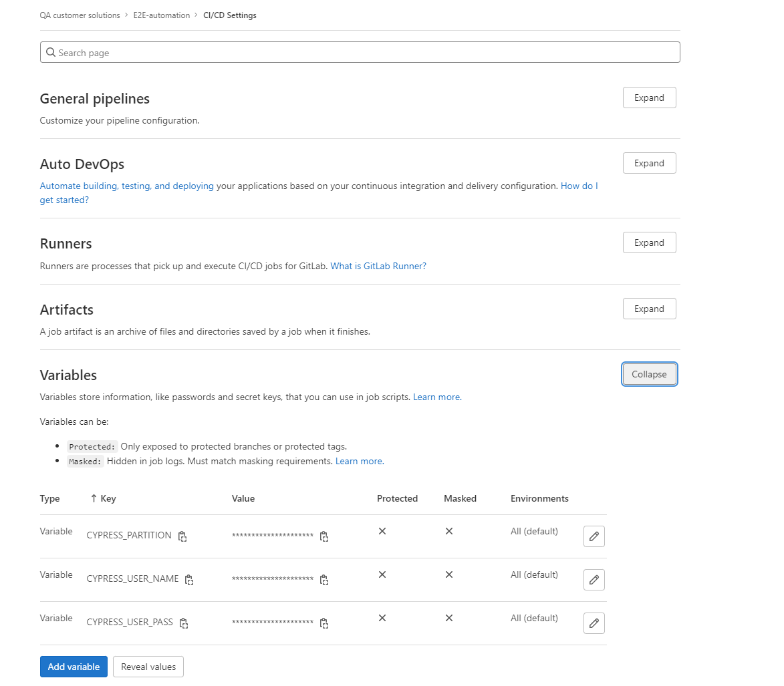The image size is (784, 686).
Task: Go to QA customer solutions breadcrumb
Action: pyautogui.click(x=80, y=15)
